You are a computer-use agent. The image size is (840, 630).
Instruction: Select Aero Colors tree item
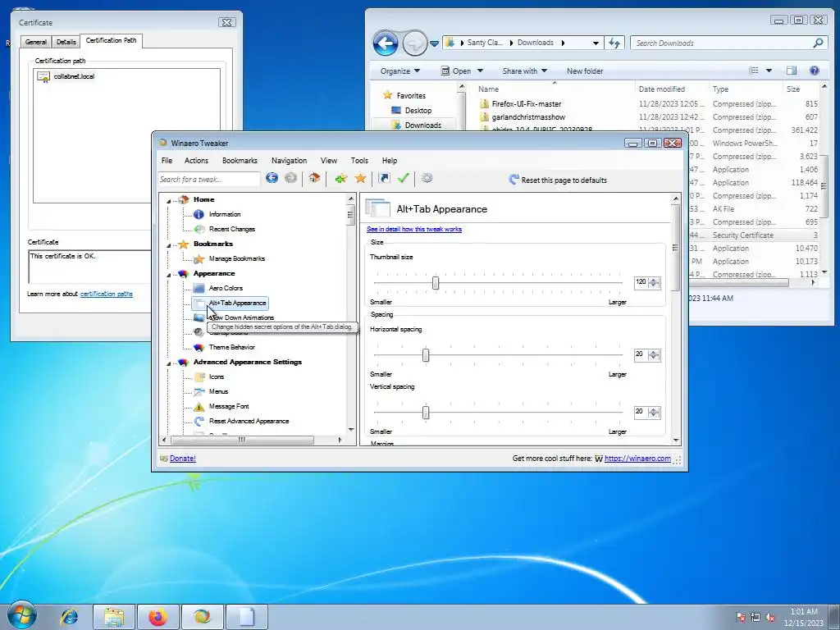(x=226, y=288)
